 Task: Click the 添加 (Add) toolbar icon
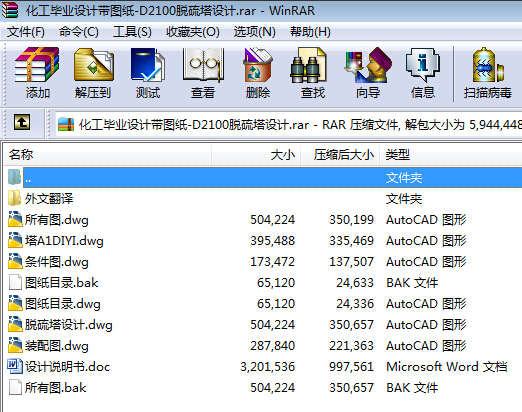tap(37, 65)
